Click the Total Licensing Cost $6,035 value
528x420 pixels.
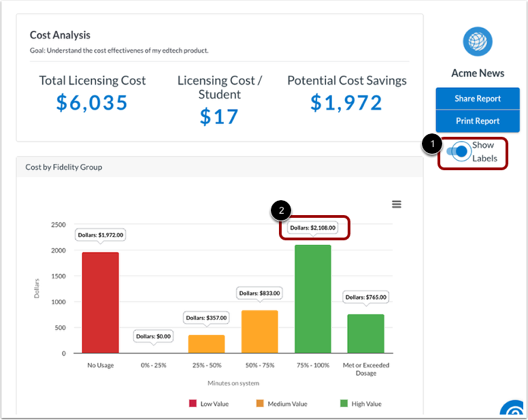pos(92,103)
